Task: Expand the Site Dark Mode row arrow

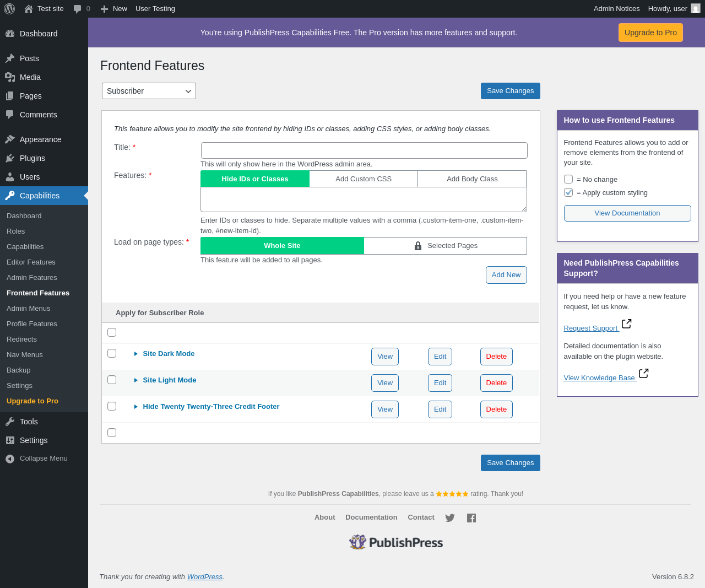Action: (135, 354)
